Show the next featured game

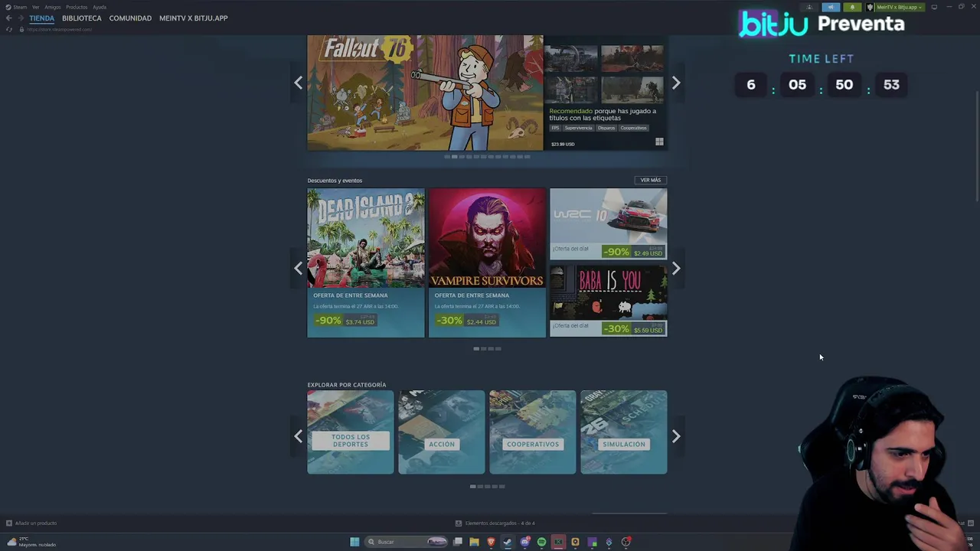point(676,83)
